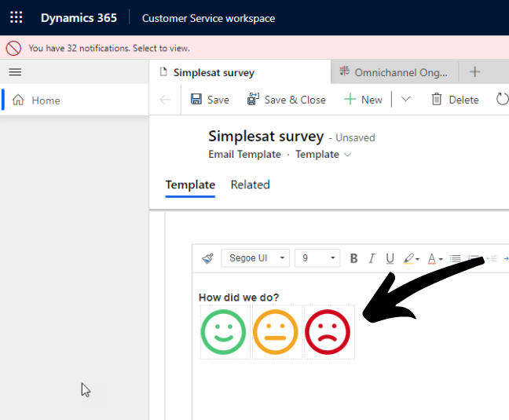Go to Home in sidebar
Image resolution: width=509 pixels, height=420 pixels.
75,100
